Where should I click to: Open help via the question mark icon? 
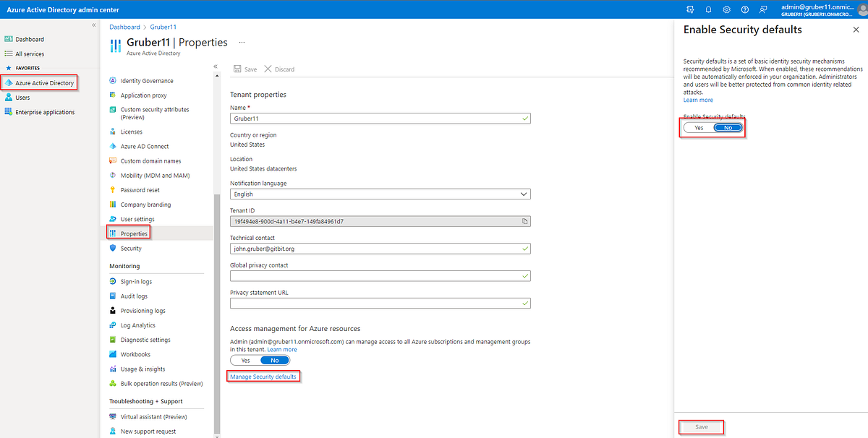click(744, 9)
